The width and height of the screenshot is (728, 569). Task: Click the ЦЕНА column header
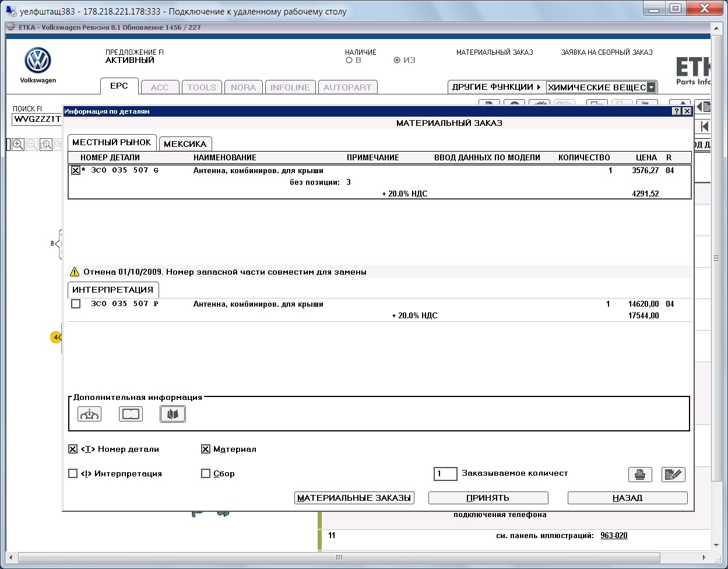[x=646, y=157]
